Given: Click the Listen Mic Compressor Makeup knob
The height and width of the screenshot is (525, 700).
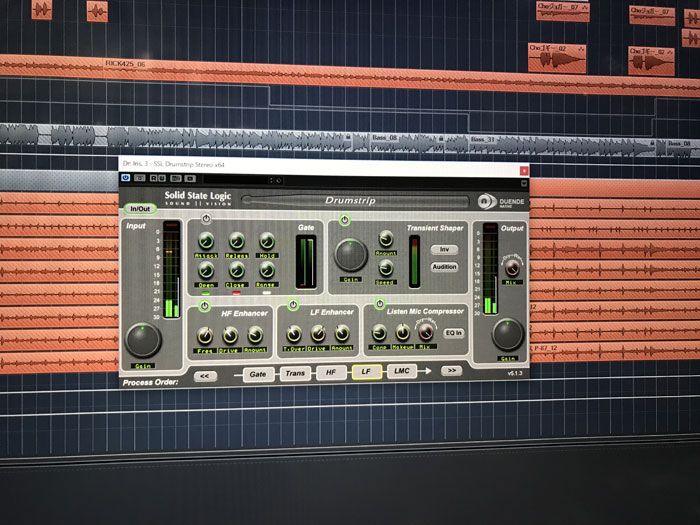Looking at the screenshot, I should 402,333.
